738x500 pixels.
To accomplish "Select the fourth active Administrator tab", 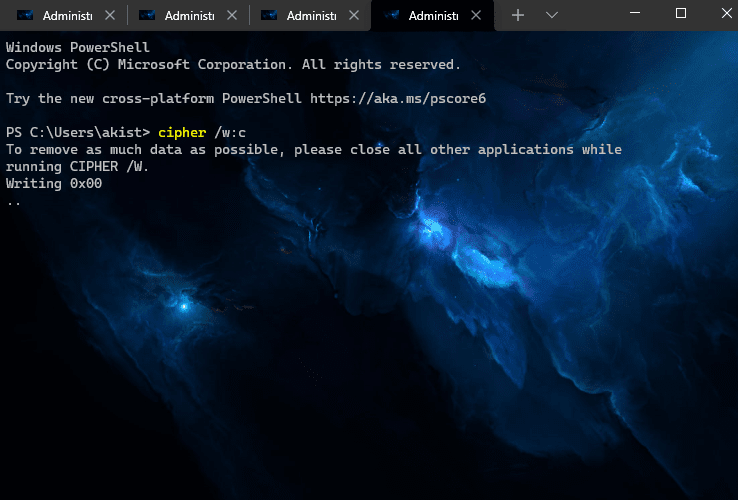I will coord(432,16).
